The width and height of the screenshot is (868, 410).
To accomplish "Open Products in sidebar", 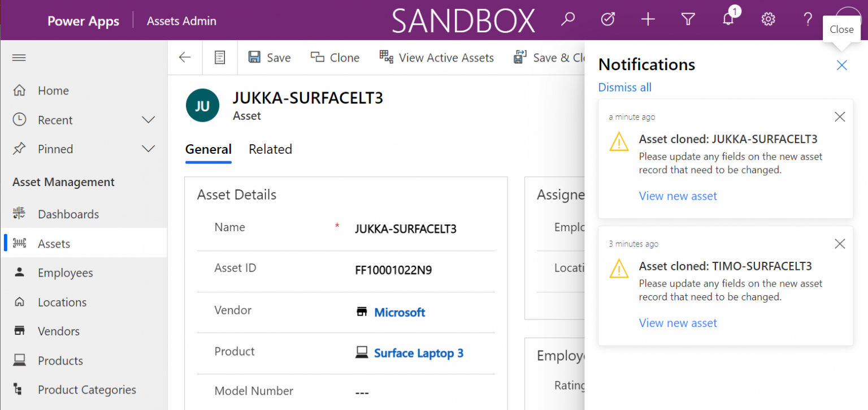I will click(x=84, y=361).
